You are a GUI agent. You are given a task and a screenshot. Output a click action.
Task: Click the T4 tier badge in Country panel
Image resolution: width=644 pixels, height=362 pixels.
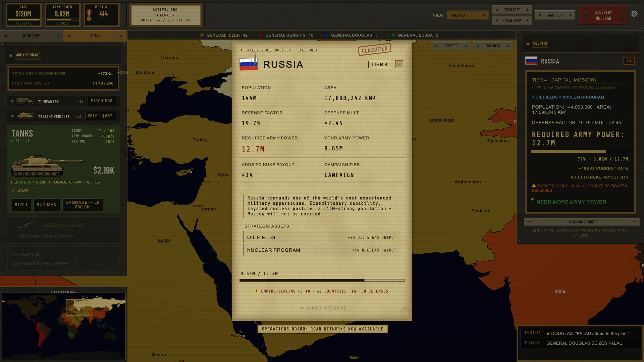click(x=629, y=61)
